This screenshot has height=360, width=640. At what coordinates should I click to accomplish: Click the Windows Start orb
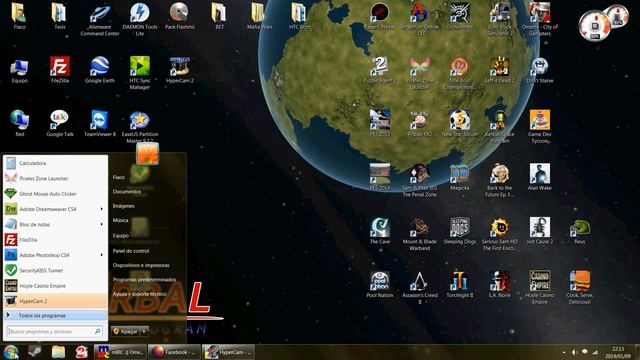(11, 351)
